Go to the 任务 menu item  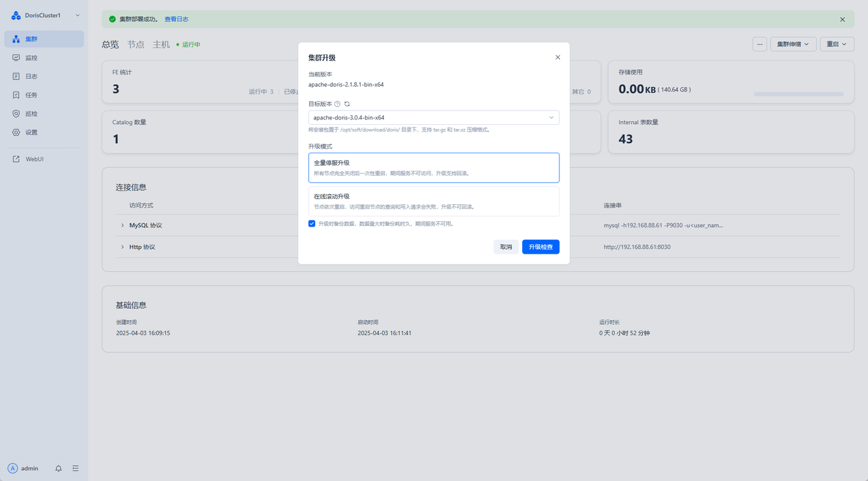44,95
